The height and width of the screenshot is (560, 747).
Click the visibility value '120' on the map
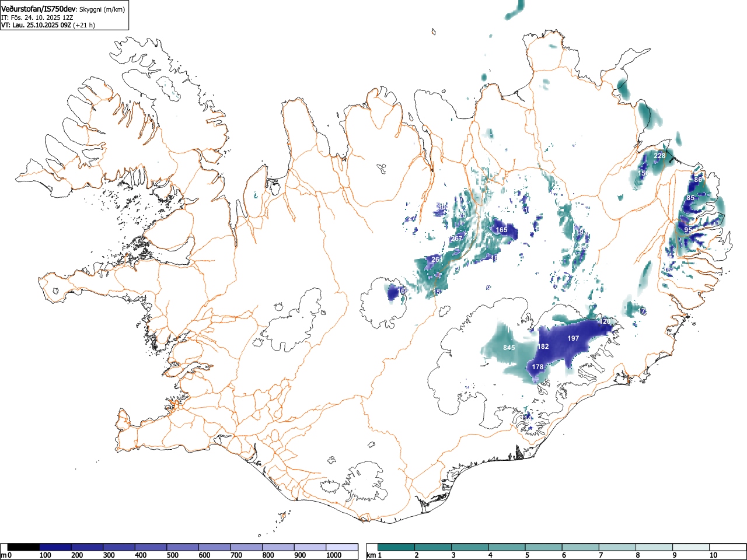click(605, 321)
